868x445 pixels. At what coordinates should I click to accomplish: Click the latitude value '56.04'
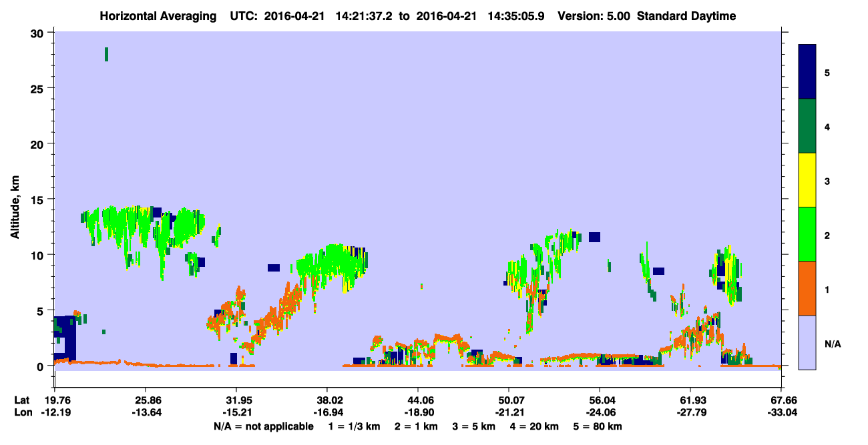click(x=600, y=400)
